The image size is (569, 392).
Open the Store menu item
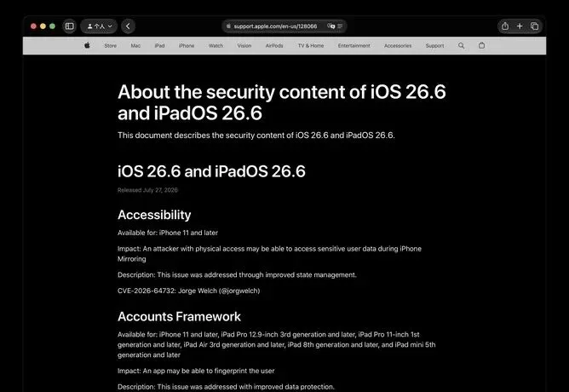[x=111, y=46]
